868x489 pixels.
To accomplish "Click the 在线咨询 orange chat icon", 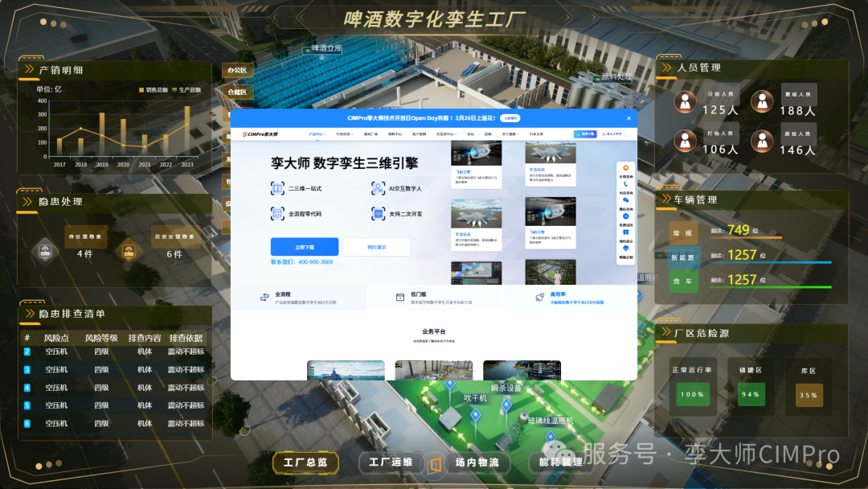I will (x=625, y=168).
